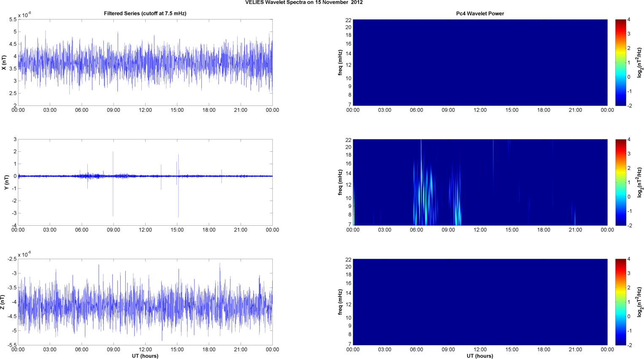Click the Y (nT) axis label
This screenshot has width=644, height=359.
[6, 182]
